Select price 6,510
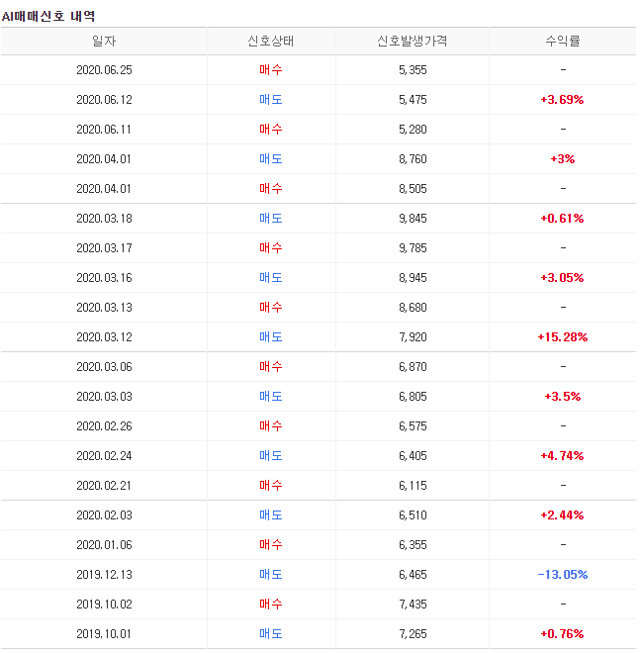The height and width of the screenshot is (653, 644). coord(413,515)
